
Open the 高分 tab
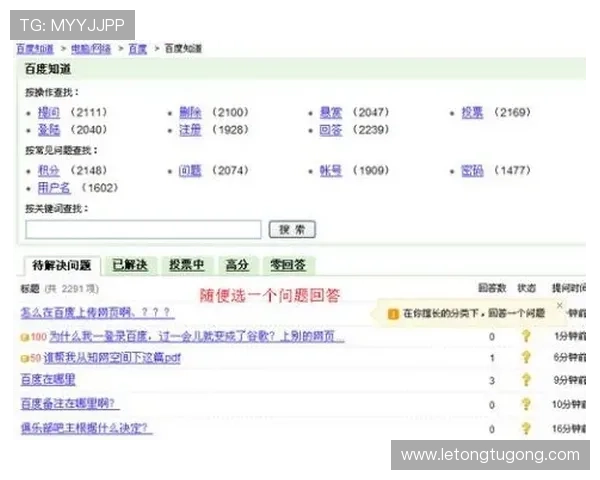[x=237, y=265]
